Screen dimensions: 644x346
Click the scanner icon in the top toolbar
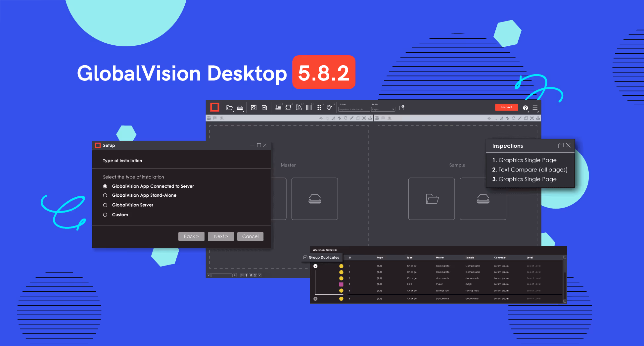pos(240,108)
